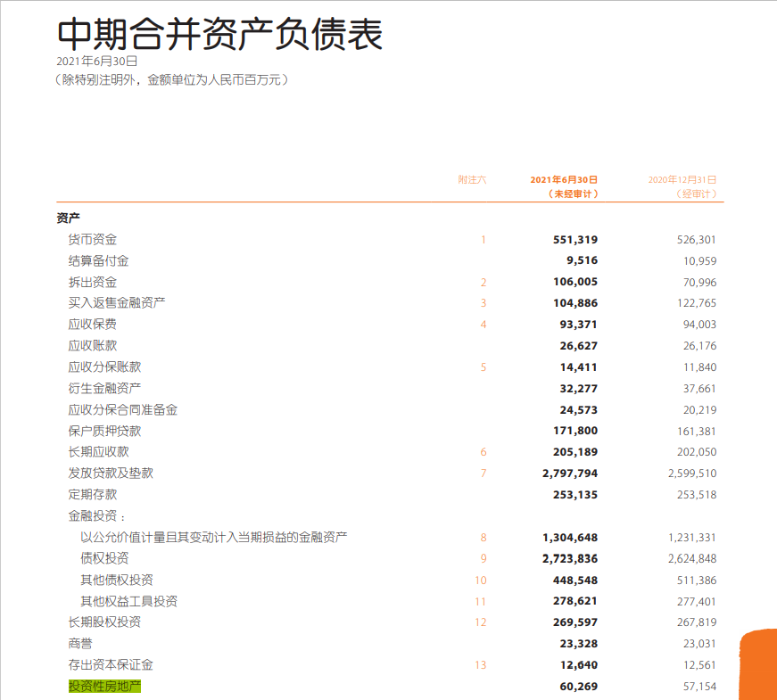Click the value 551,319
This screenshot has width=777, height=700.
pyautogui.click(x=575, y=239)
